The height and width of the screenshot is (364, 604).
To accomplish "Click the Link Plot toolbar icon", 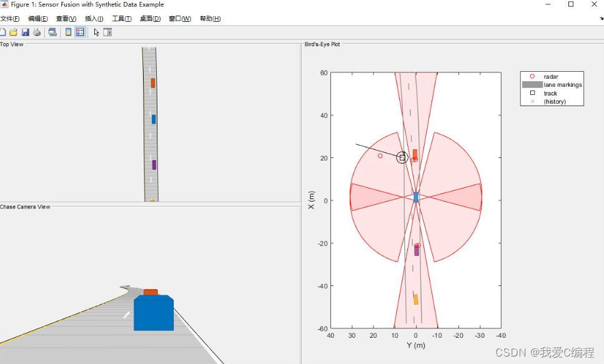I will coord(52,32).
